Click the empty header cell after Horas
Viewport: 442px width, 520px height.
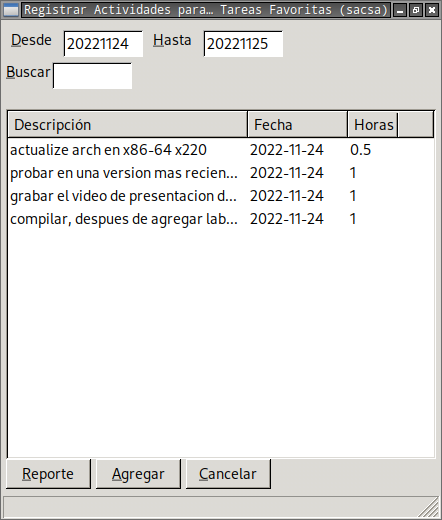pyautogui.click(x=416, y=124)
